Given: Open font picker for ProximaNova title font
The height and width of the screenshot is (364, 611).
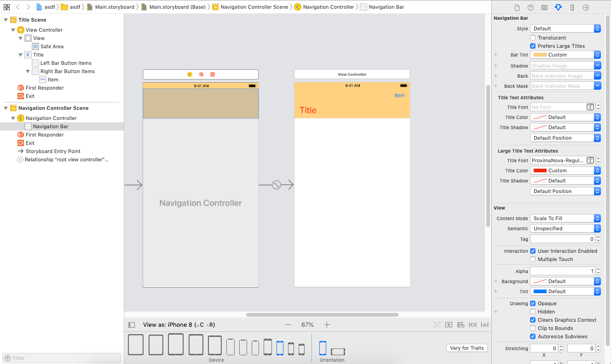Looking at the screenshot, I should [x=590, y=160].
